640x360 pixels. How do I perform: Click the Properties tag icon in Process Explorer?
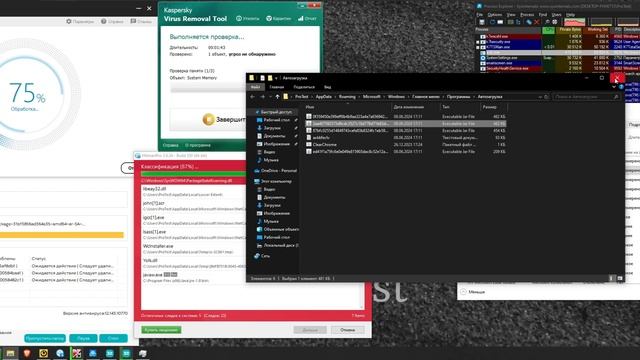tap(529, 22)
